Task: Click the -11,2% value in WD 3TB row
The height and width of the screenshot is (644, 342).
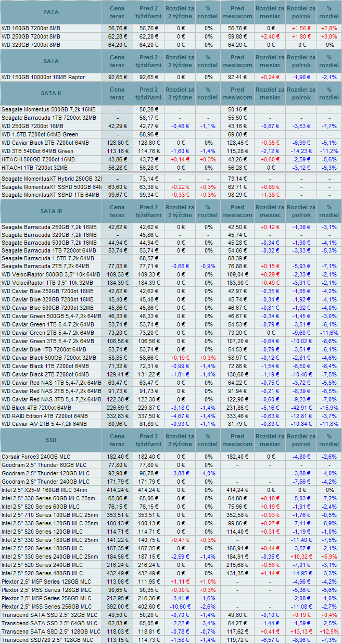Action: [329, 151]
